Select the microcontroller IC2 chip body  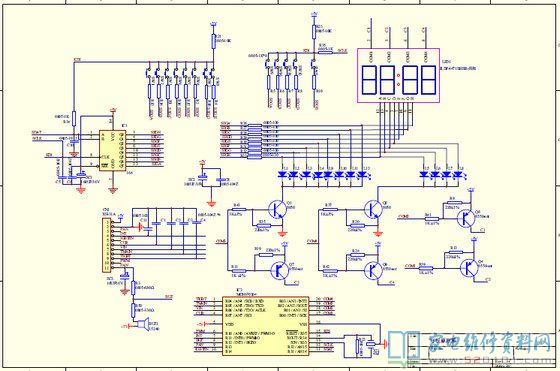265,326
